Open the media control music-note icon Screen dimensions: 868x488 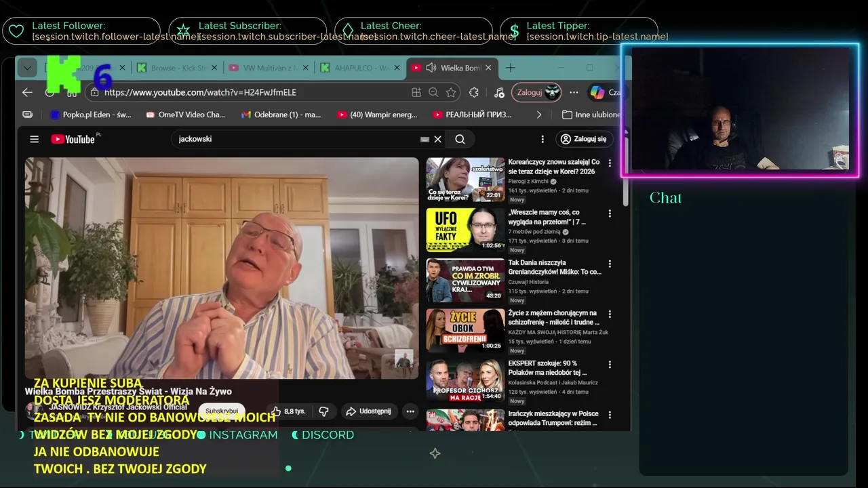coord(499,92)
